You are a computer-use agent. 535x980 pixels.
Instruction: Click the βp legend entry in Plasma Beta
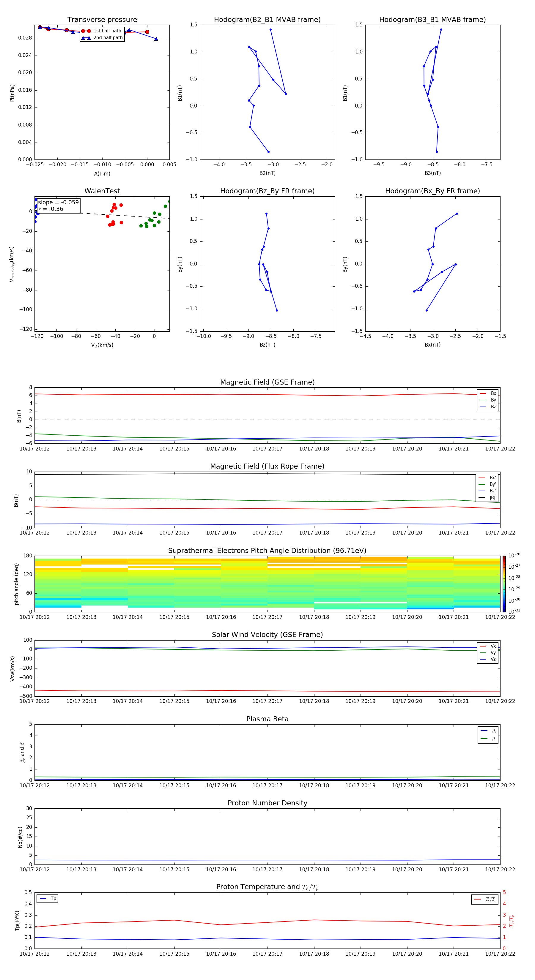(489, 731)
